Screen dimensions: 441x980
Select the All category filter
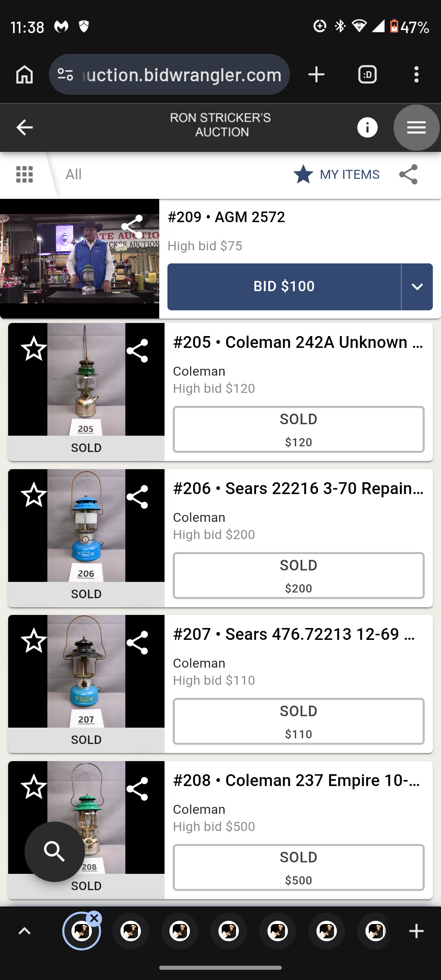73,174
